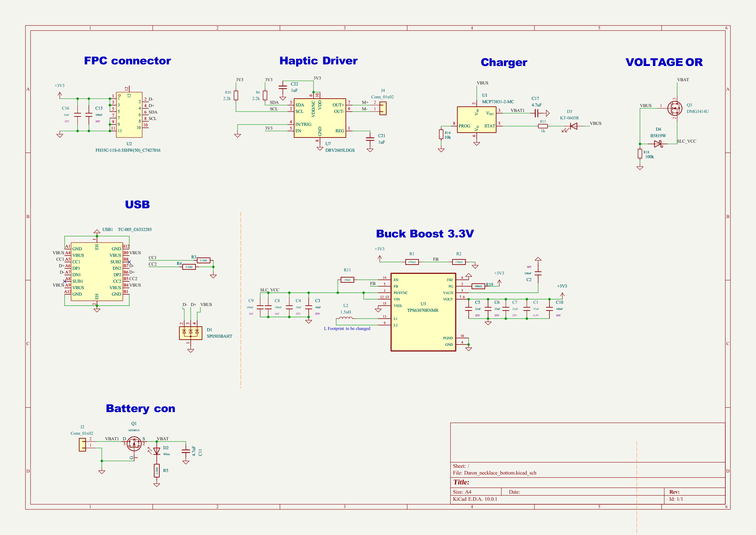Click the 'Buck Boost 3.3V' section heading

coord(425,234)
